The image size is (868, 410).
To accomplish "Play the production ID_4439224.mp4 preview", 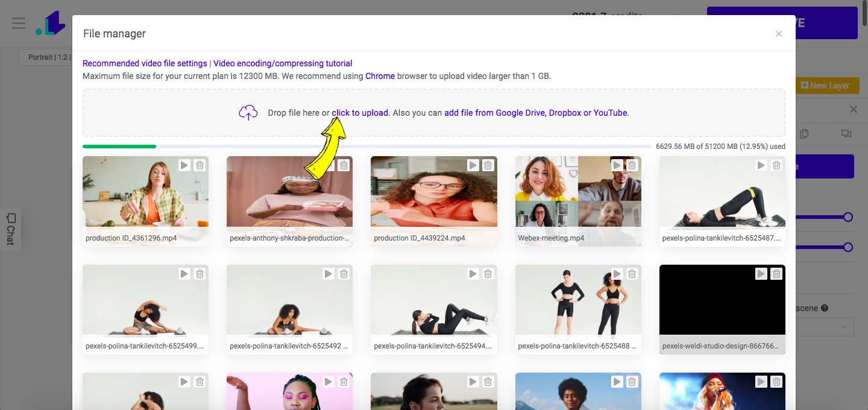I will pyautogui.click(x=473, y=165).
